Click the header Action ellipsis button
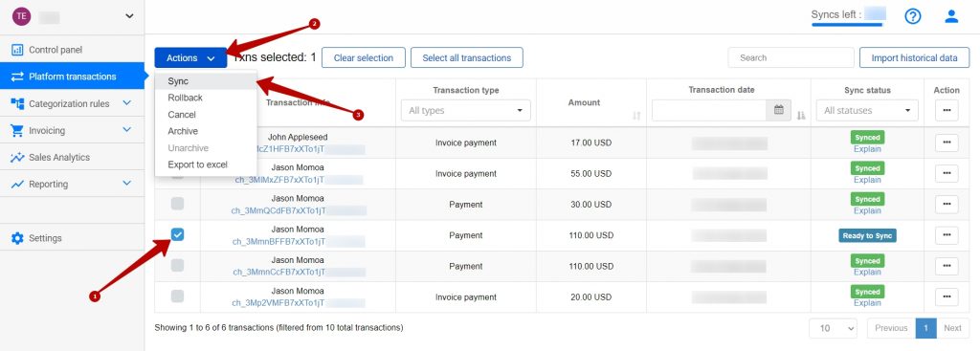This screenshot has width=980, height=351. click(x=947, y=110)
